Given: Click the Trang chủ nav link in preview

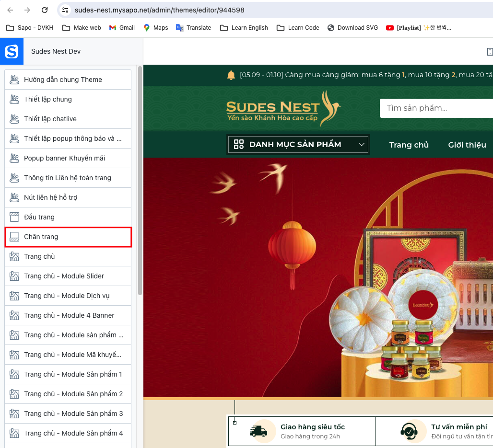Looking at the screenshot, I should coord(409,145).
